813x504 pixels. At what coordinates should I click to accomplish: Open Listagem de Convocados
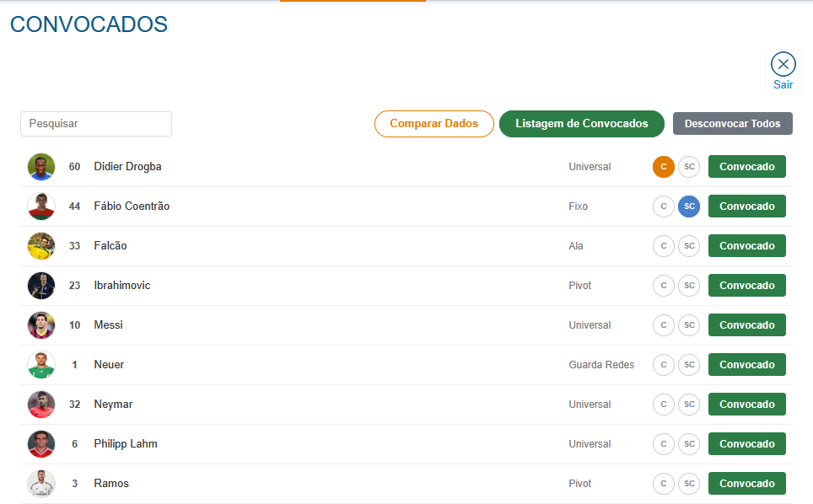582,124
